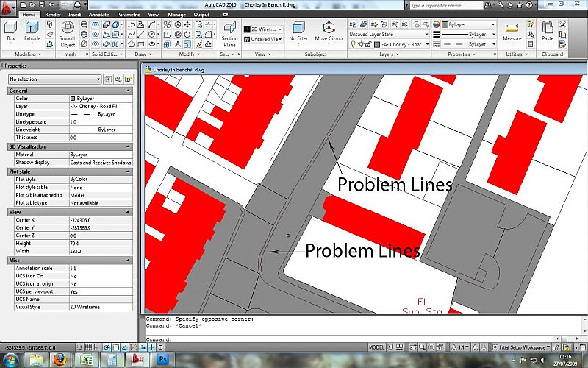Switch to the Annotate ribbon tab
Image resolution: width=588 pixels, height=368 pixels.
tap(98, 14)
